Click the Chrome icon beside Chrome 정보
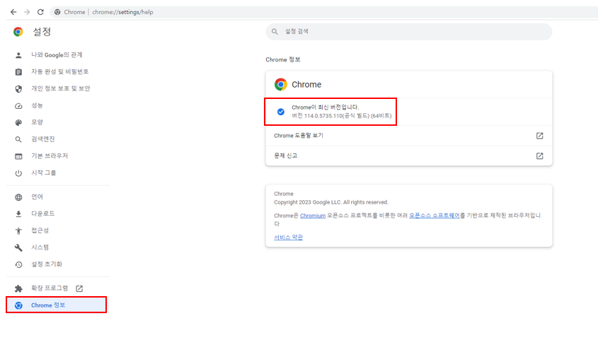This screenshot has height=364, width=598. tap(18, 305)
